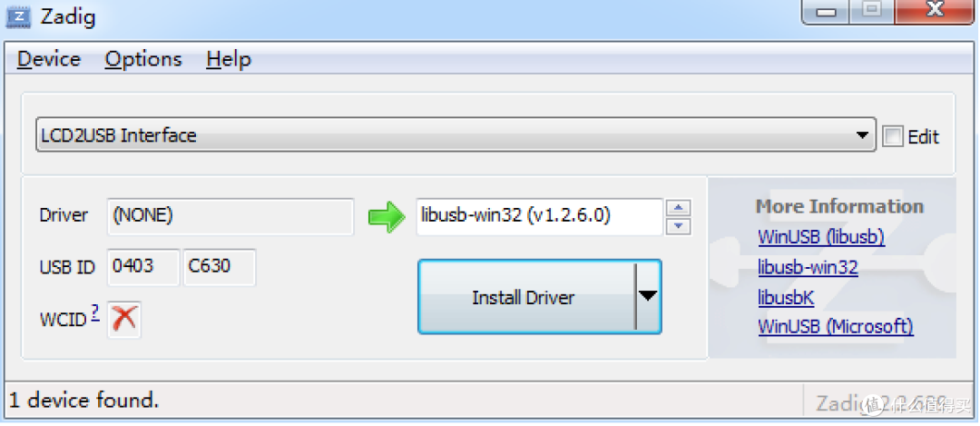Image resolution: width=980 pixels, height=426 pixels.
Task: Minimize the Zadig window
Action: (826, 11)
